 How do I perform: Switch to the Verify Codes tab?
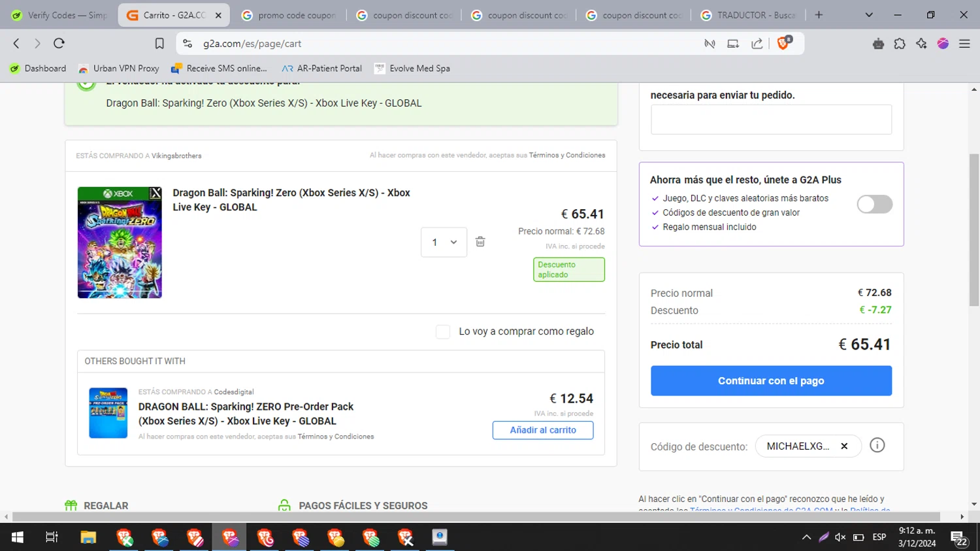[x=59, y=15]
